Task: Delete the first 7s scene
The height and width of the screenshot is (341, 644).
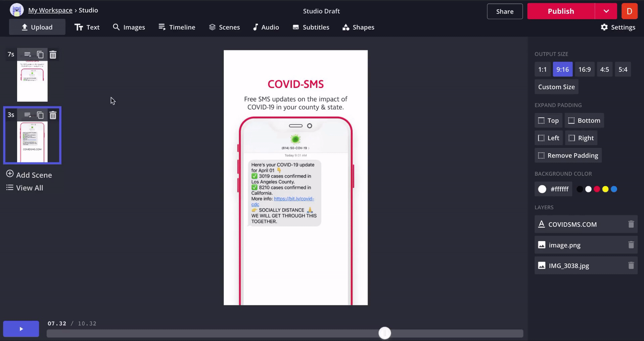Action: point(53,54)
